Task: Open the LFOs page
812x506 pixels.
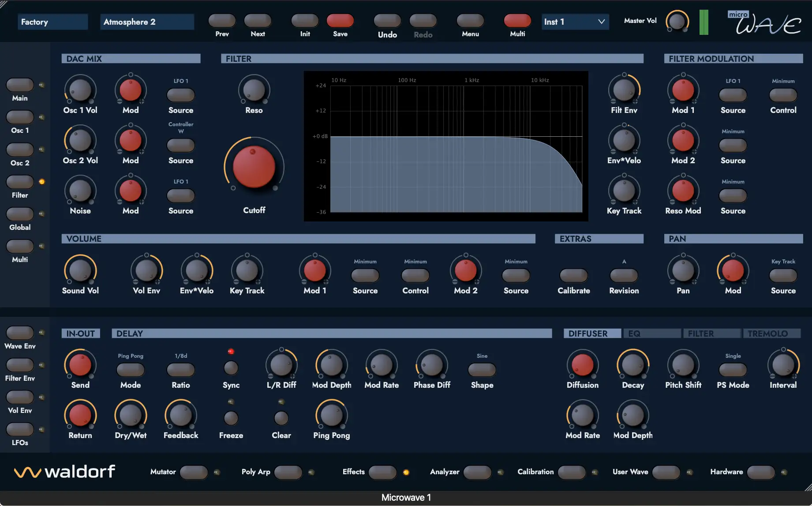Action: (x=20, y=429)
